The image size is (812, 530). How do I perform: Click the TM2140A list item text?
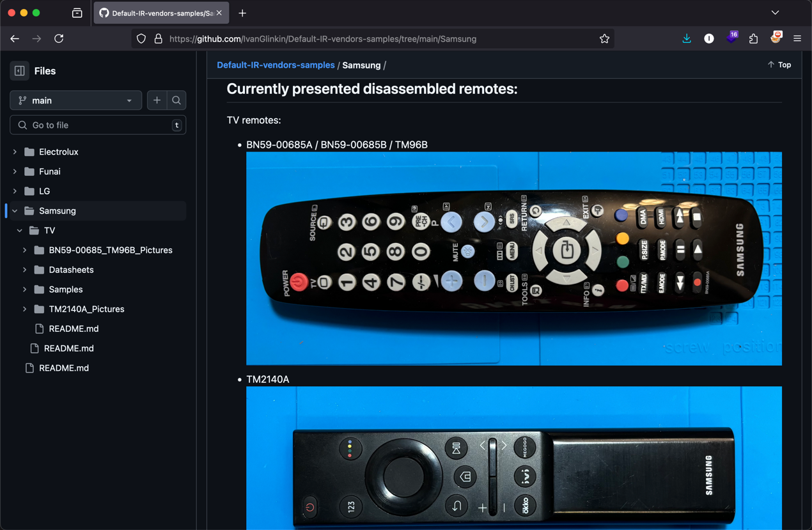coord(268,379)
